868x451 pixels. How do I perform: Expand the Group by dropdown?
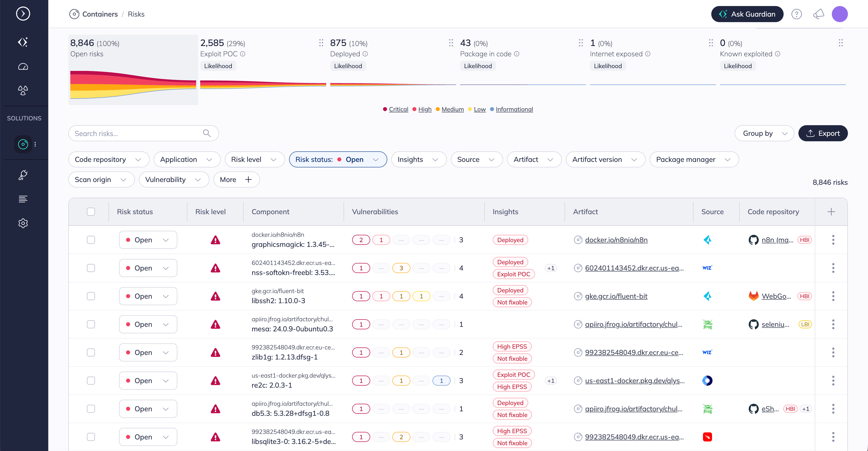click(x=764, y=133)
